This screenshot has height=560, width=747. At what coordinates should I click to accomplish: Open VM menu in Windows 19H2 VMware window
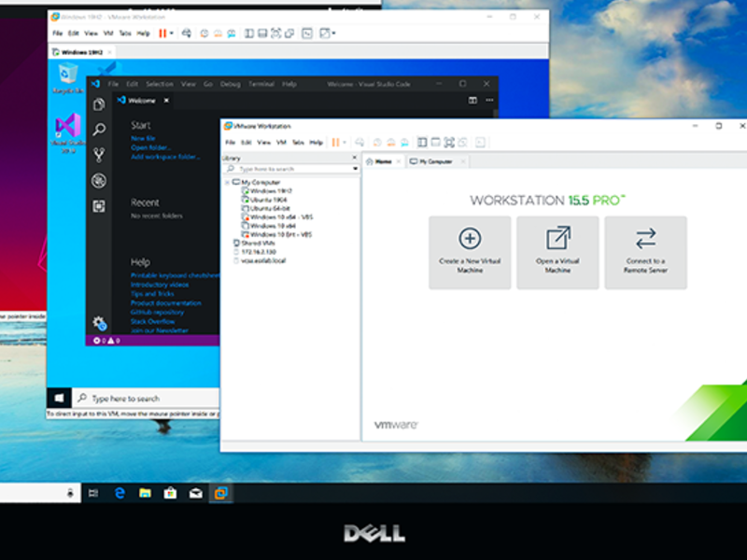coord(108,34)
